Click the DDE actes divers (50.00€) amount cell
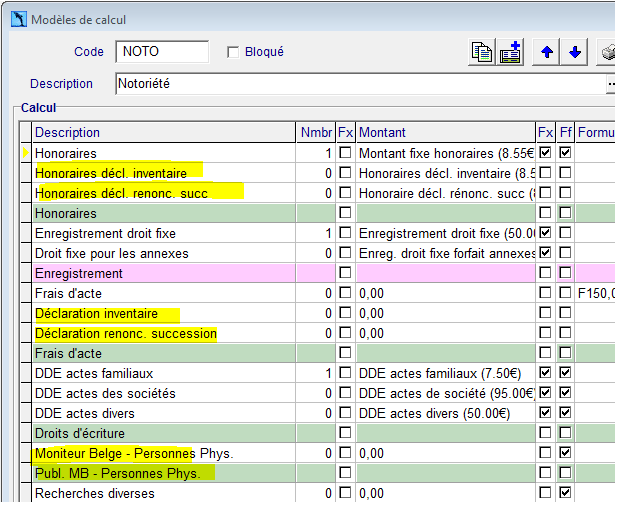Screen dimensions: 619x505 [446, 413]
